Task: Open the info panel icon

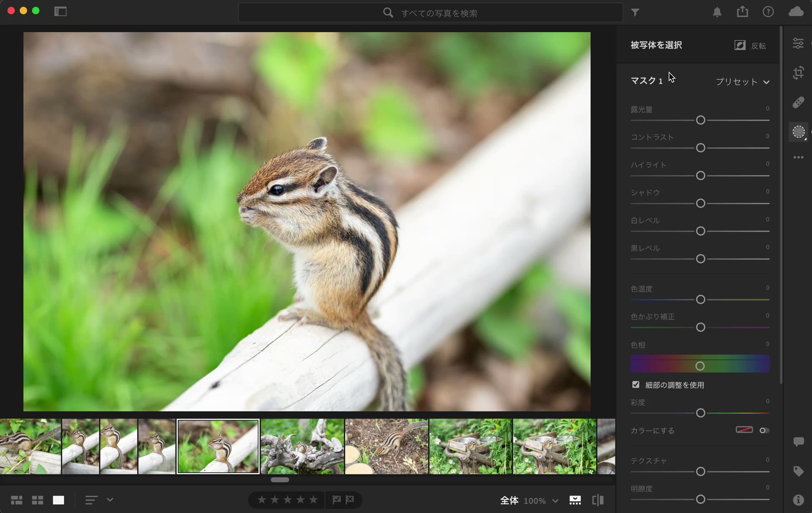Action: (798, 500)
